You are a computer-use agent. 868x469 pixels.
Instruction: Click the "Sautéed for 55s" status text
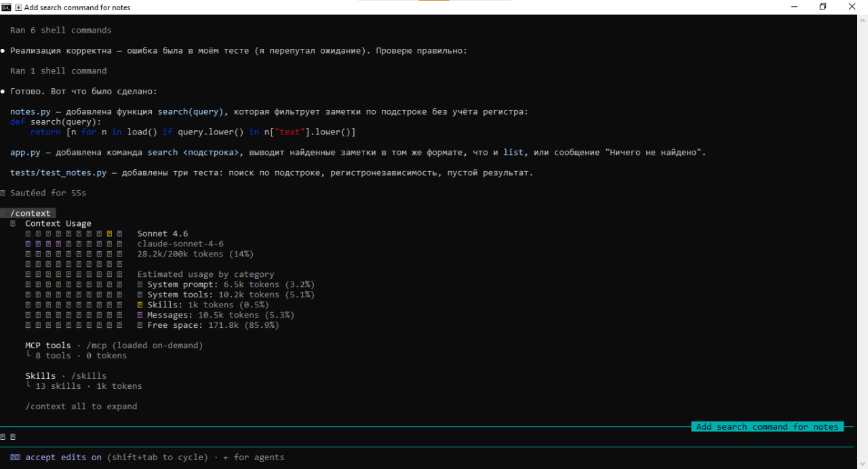coord(48,193)
